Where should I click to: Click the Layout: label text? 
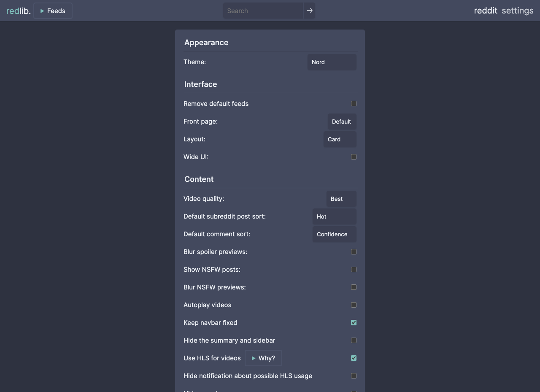[x=194, y=139]
